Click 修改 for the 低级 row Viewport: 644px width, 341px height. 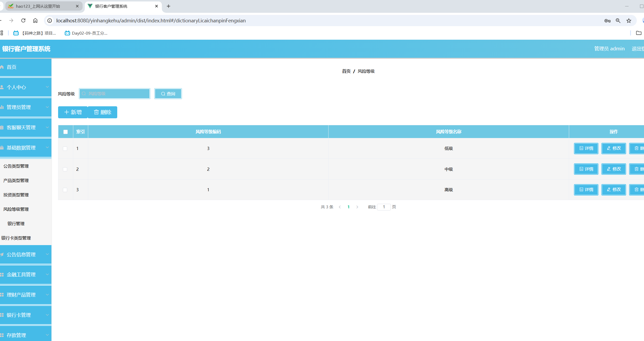(x=614, y=148)
